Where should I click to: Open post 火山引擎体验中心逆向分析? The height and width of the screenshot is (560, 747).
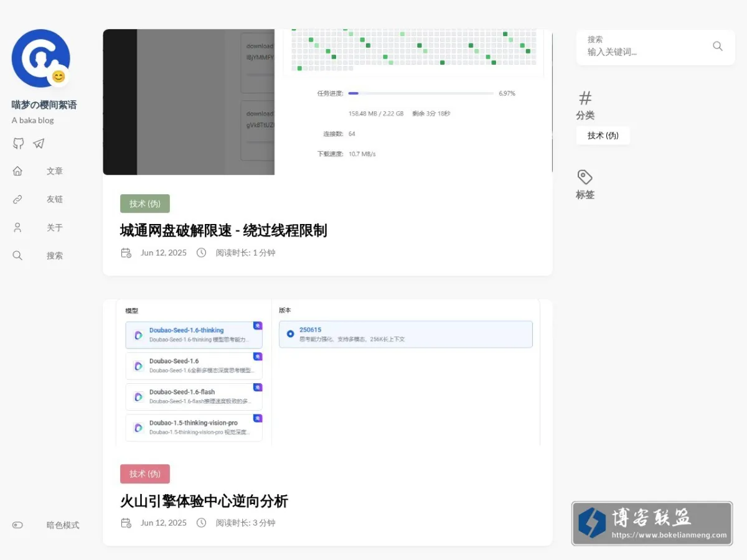204,501
